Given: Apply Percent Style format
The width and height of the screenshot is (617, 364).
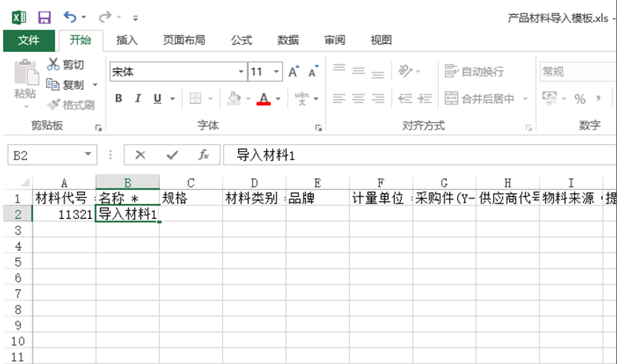Looking at the screenshot, I should click(x=580, y=98).
